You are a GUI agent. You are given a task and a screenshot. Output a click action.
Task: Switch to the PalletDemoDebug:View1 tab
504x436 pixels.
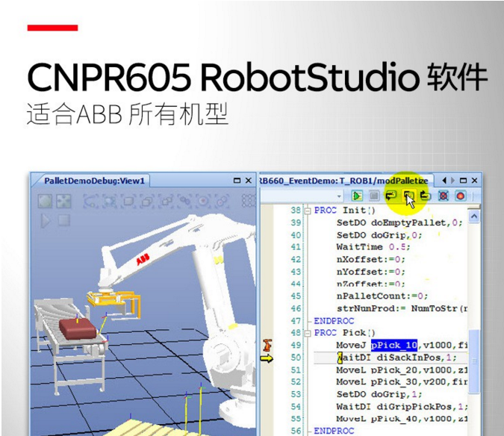[94, 181]
